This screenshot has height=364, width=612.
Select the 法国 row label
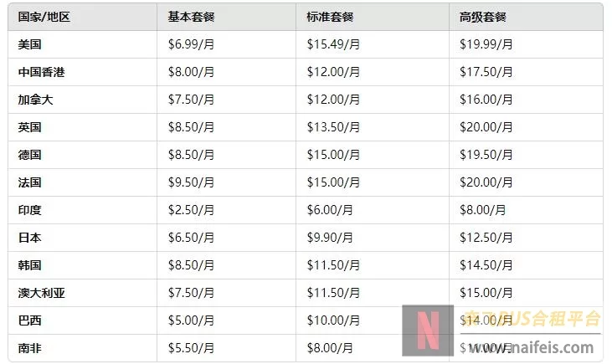[29, 182]
